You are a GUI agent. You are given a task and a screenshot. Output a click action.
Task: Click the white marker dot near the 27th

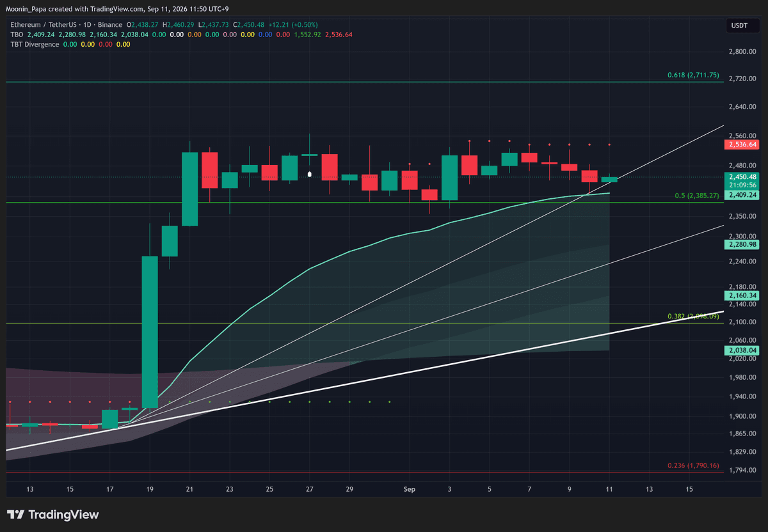point(310,173)
